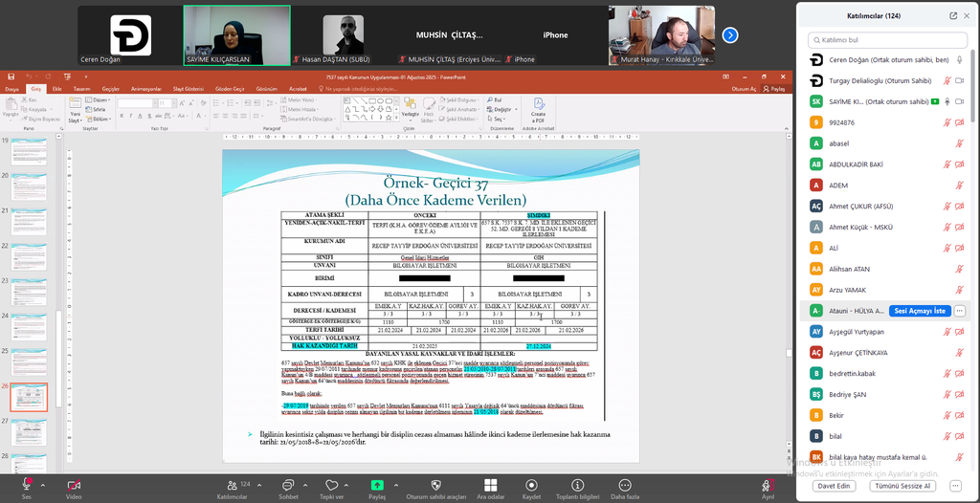Select participant Bedriye ŞAN in list
Screen dimensions: 980x503
[887, 394]
